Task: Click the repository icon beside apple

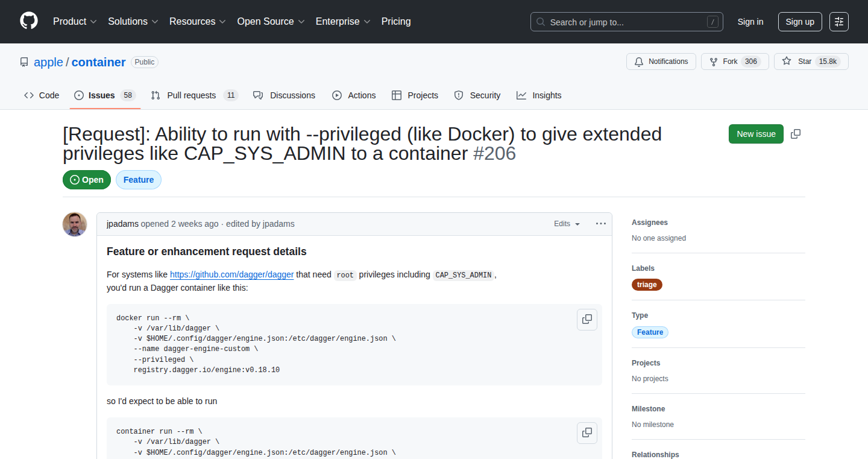Action: [x=24, y=62]
